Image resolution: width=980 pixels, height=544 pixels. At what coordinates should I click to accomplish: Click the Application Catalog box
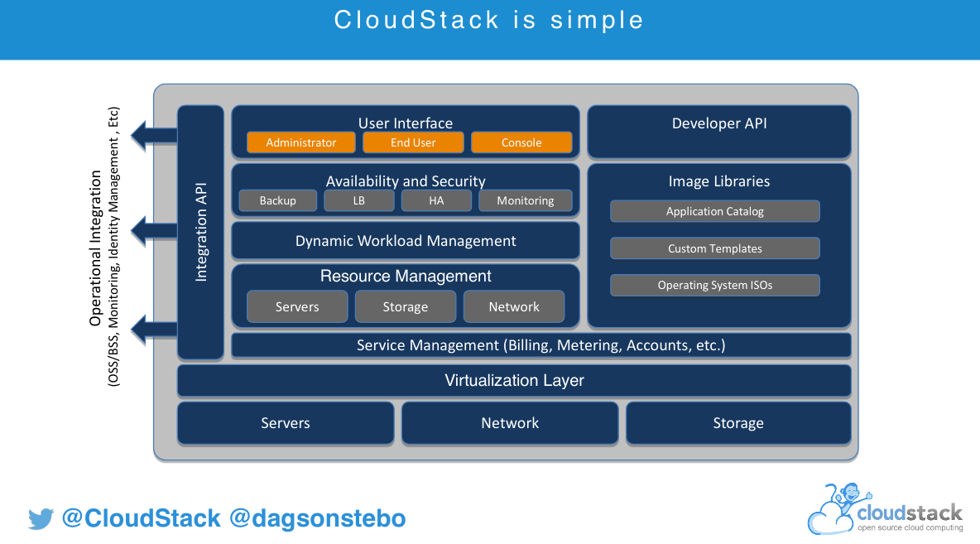(x=715, y=211)
